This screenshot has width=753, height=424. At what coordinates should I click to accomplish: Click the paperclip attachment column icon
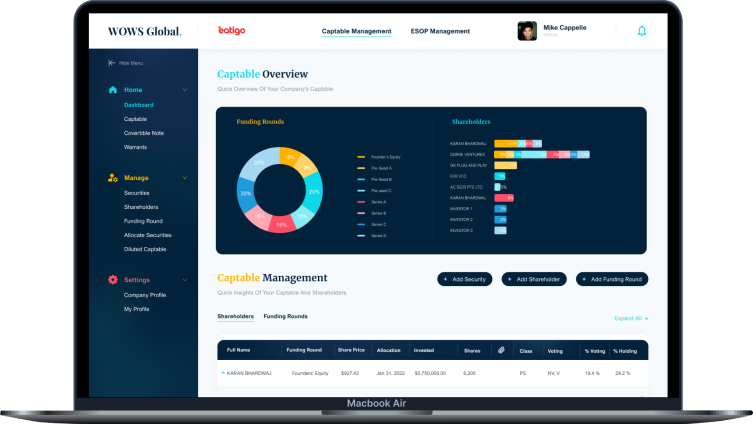coord(501,350)
